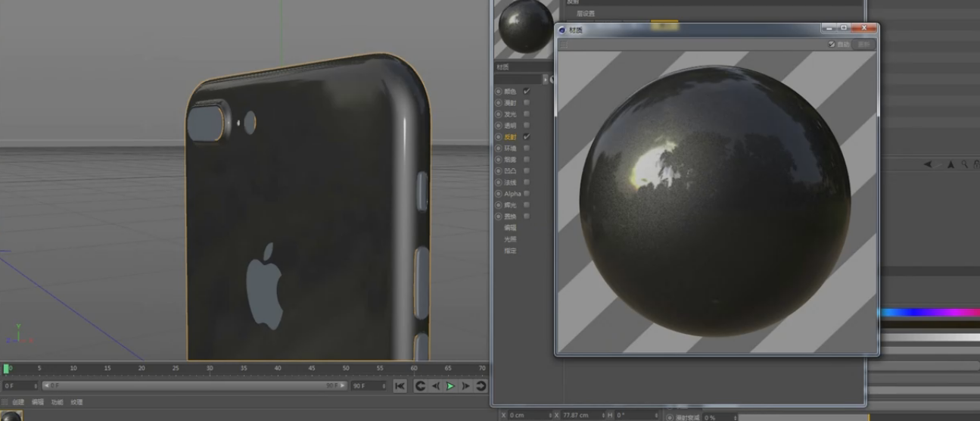This screenshot has height=421, width=980.
Task: Enable the 环境 channel checkbox
Action: (527, 148)
